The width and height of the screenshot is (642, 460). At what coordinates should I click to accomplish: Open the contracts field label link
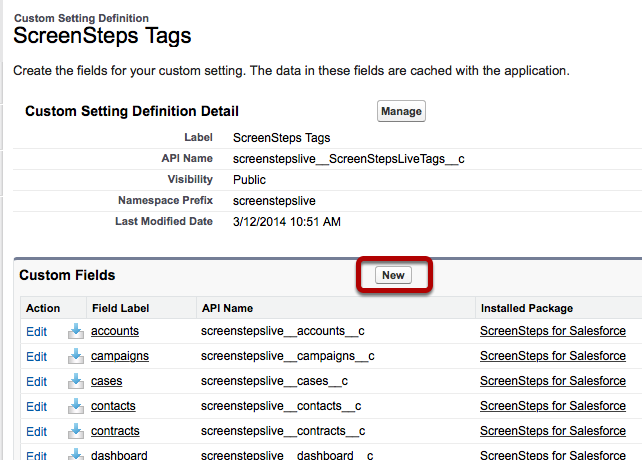coord(115,431)
